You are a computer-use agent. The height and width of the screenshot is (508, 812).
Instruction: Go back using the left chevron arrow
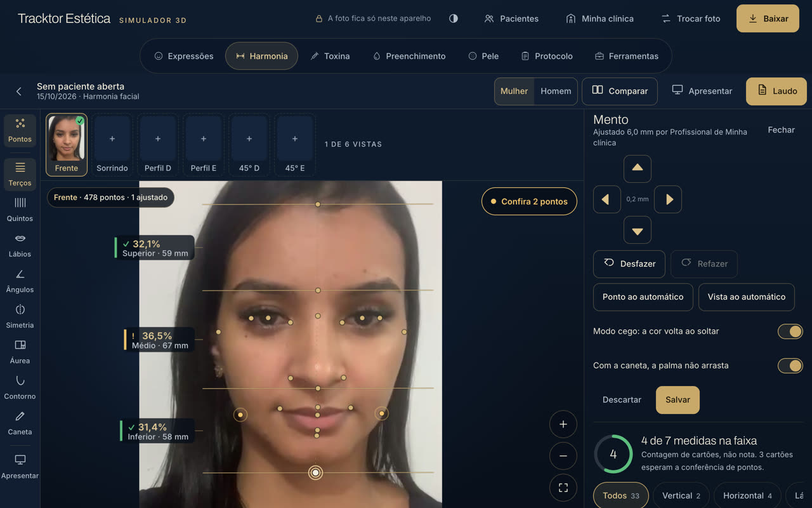click(x=19, y=91)
